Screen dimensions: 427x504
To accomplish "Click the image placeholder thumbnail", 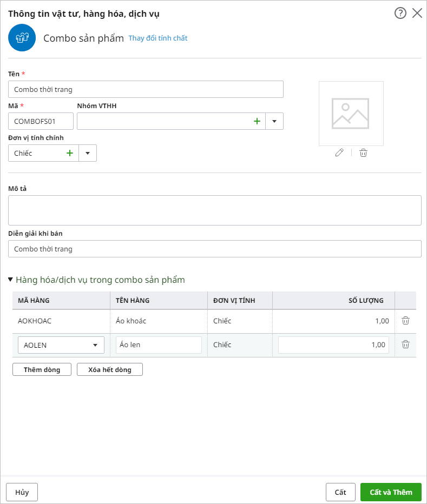I will click(351, 114).
